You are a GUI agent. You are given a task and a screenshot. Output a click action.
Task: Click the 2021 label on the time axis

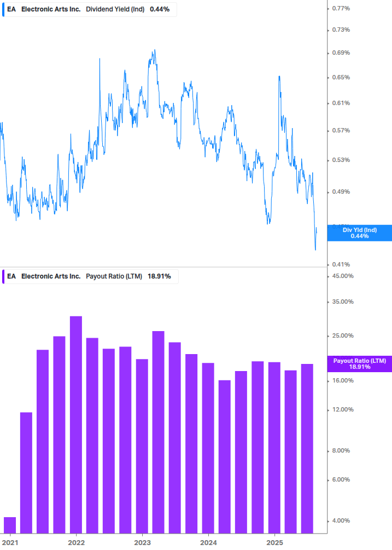[10, 543]
